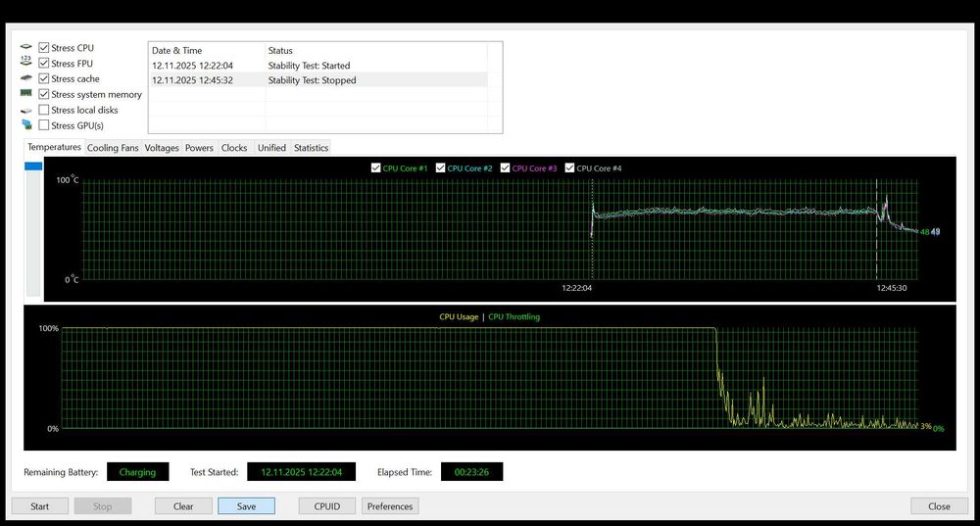Switch to the Cooling Fans tab
The height and width of the screenshot is (526, 980).
pyautogui.click(x=113, y=148)
